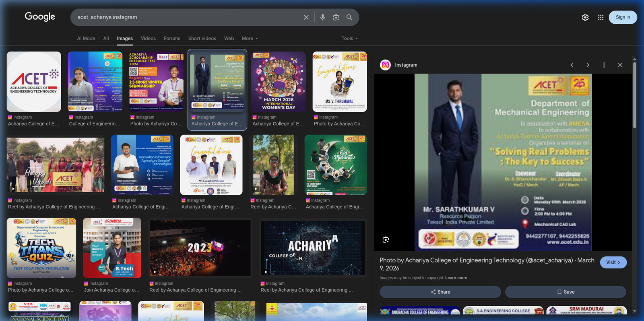This screenshot has width=644, height=321.
Task: Open the Mr. S. Logakarthikeyan congratulations thumbnail
Action: pyautogui.click(x=211, y=165)
